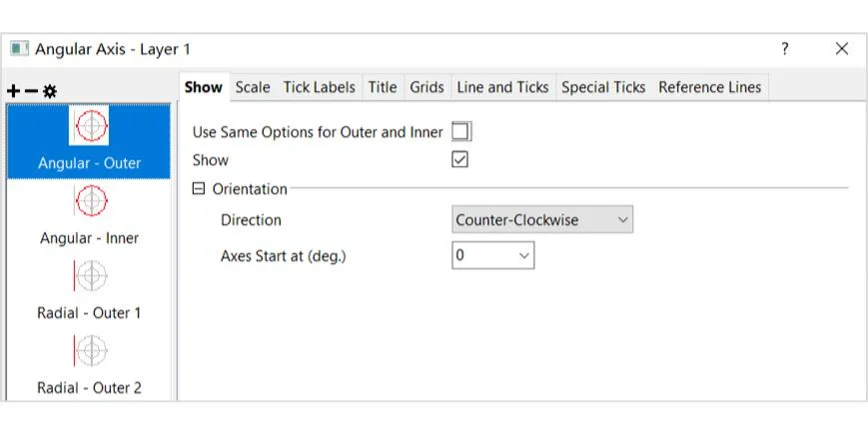This screenshot has height=434, width=868.
Task: Open the Tick Labels tab
Action: (320, 88)
